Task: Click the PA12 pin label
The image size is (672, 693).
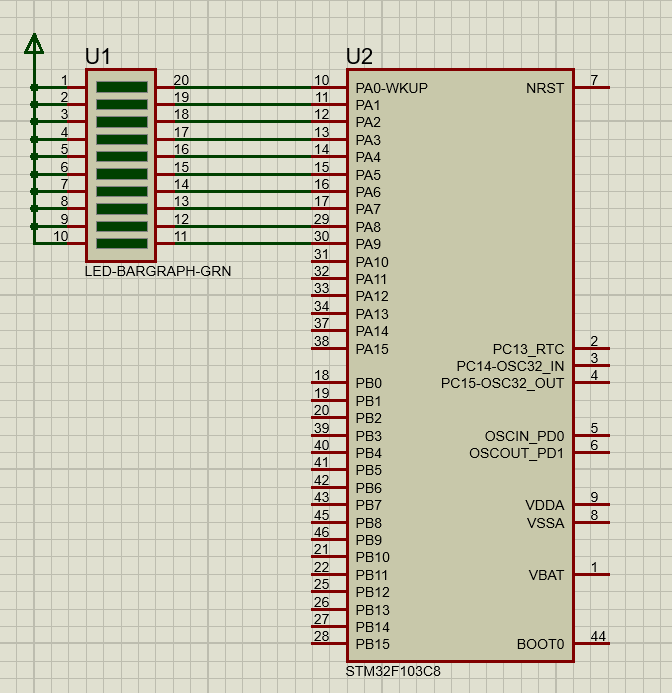Action: point(372,296)
